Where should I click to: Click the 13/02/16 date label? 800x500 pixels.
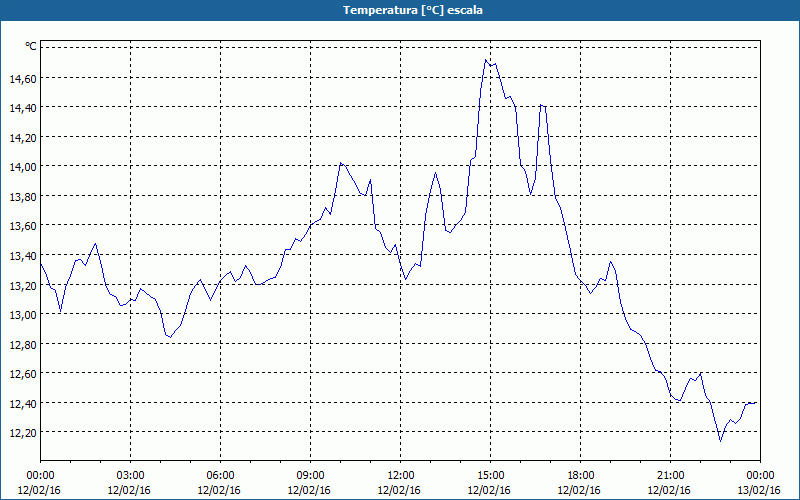759,490
